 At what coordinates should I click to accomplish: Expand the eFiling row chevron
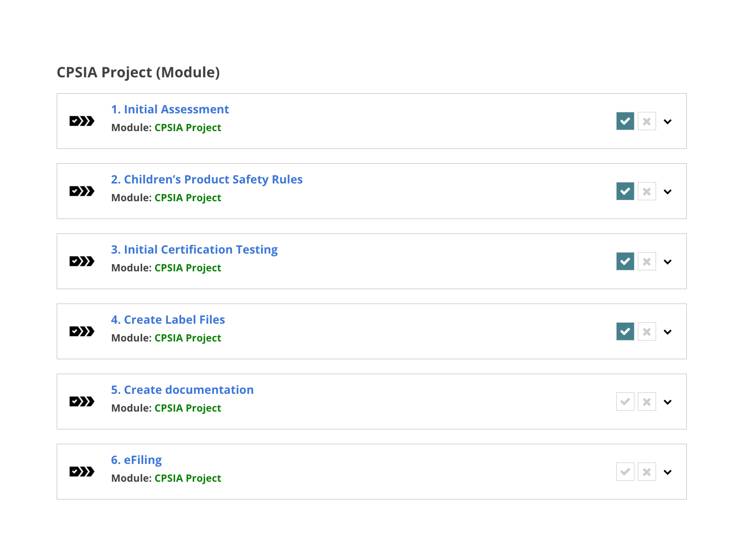coord(668,472)
